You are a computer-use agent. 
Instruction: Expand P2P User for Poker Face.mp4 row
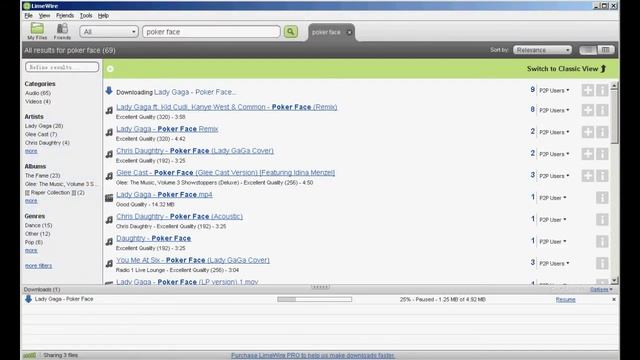click(553, 198)
